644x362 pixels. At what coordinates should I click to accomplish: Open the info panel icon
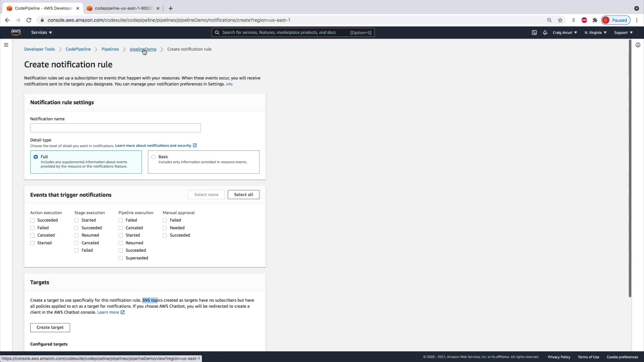coord(638,45)
